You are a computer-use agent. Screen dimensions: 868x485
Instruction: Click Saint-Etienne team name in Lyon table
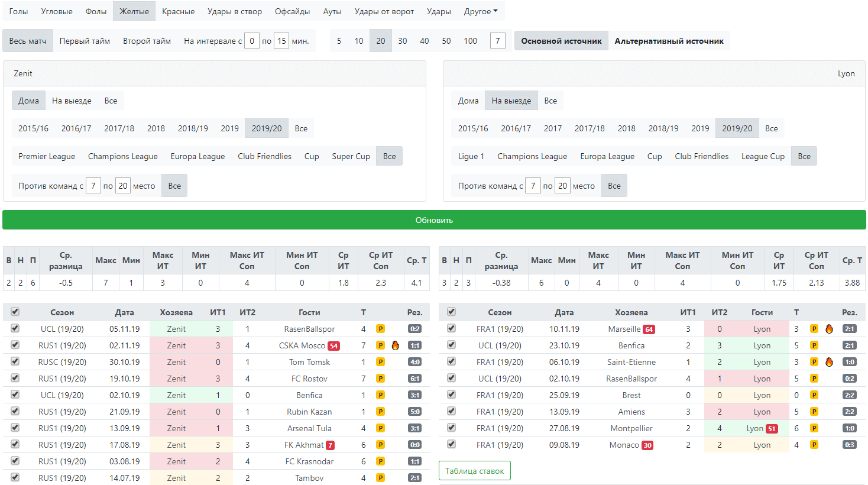click(x=631, y=362)
